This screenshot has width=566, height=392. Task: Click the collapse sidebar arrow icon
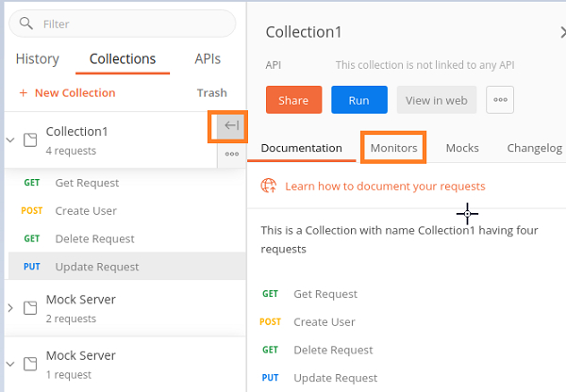231,125
